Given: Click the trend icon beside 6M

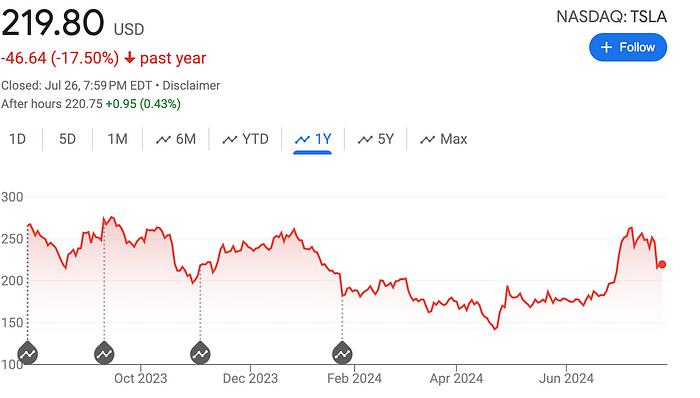Looking at the screenshot, I should (x=163, y=140).
